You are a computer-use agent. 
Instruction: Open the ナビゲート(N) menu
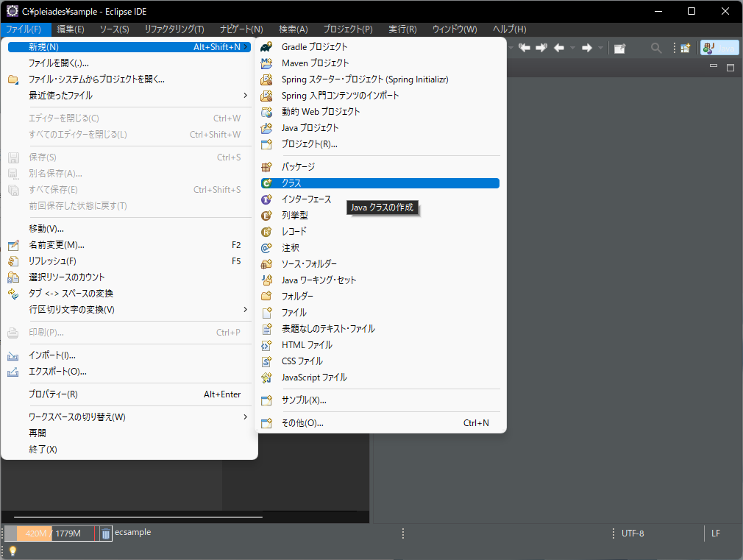coord(241,29)
